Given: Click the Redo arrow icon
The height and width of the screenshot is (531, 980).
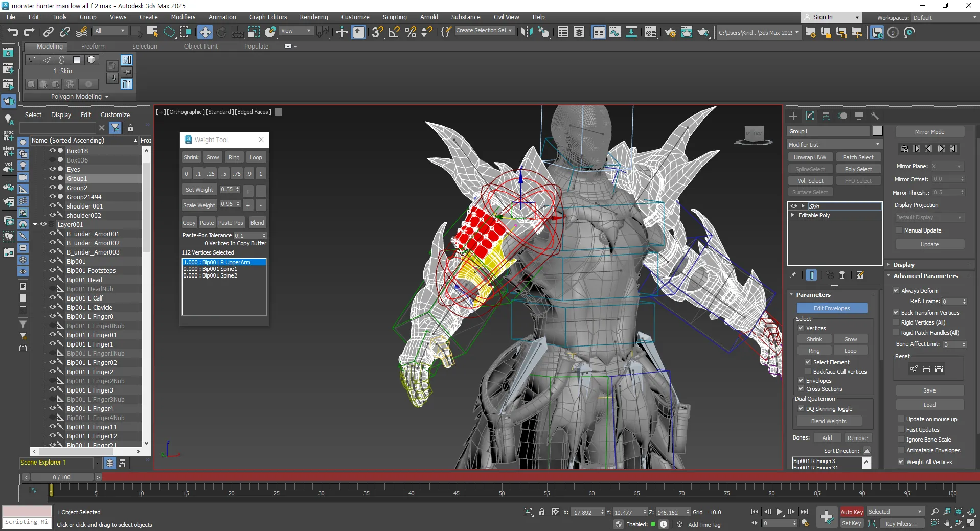Looking at the screenshot, I should 29,32.
